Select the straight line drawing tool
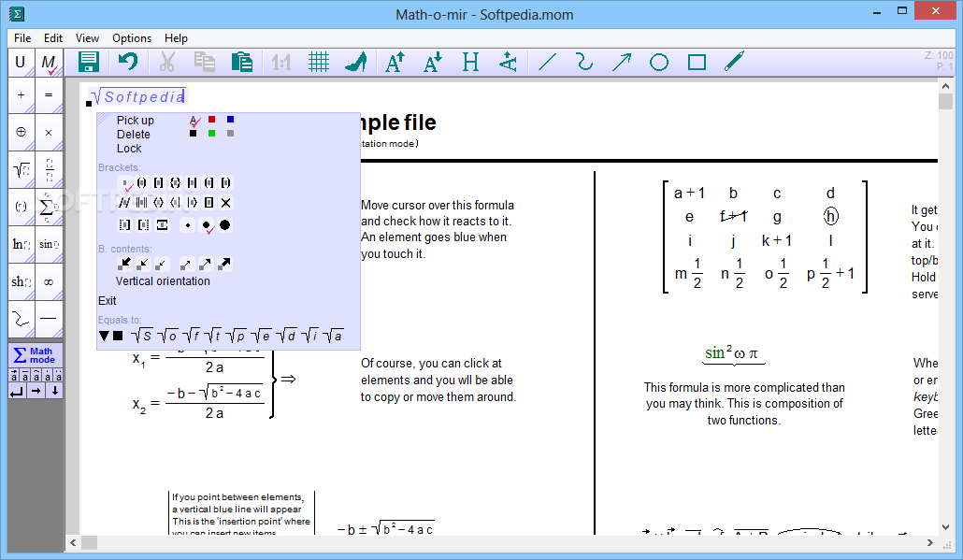The image size is (963, 560). [547, 62]
